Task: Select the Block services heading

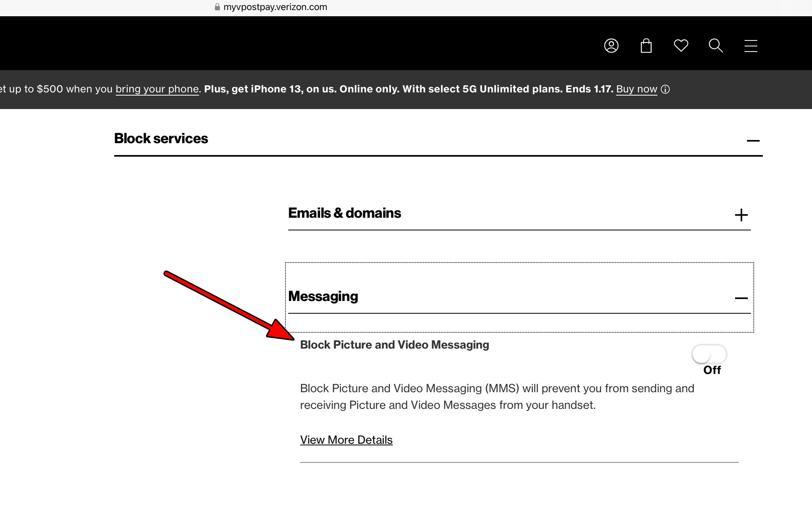Action: (161, 138)
